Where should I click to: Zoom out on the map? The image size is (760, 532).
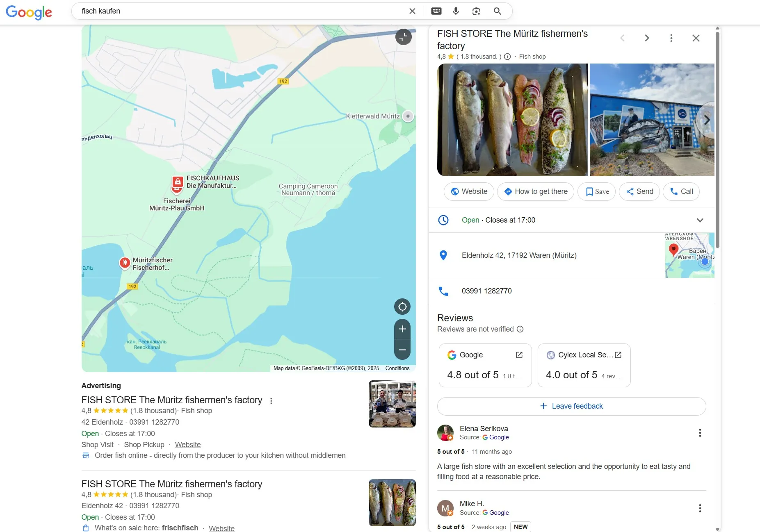click(402, 350)
